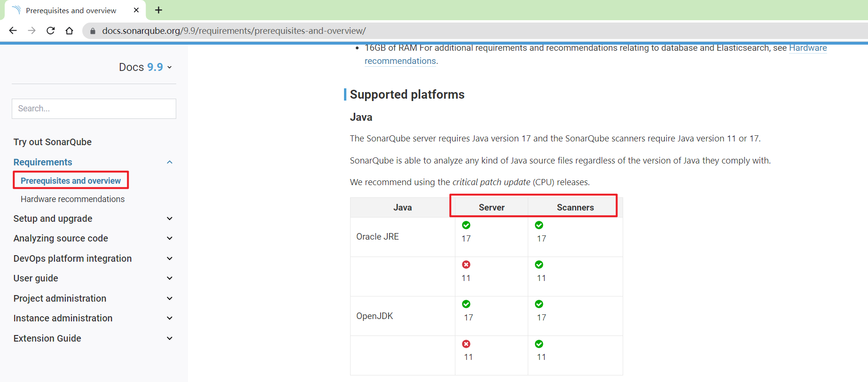868x382 pixels.
Task: Click the Search documentation field
Action: [x=94, y=109]
